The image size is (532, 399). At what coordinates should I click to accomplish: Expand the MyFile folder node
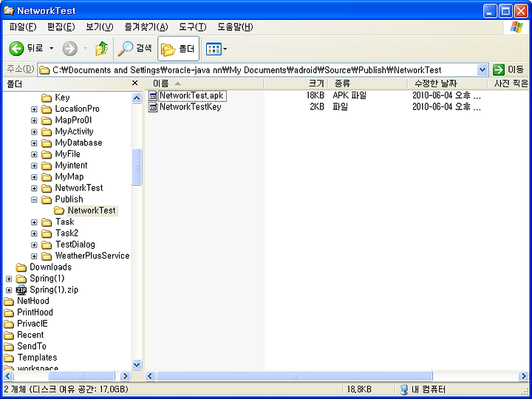click(x=34, y=154)
